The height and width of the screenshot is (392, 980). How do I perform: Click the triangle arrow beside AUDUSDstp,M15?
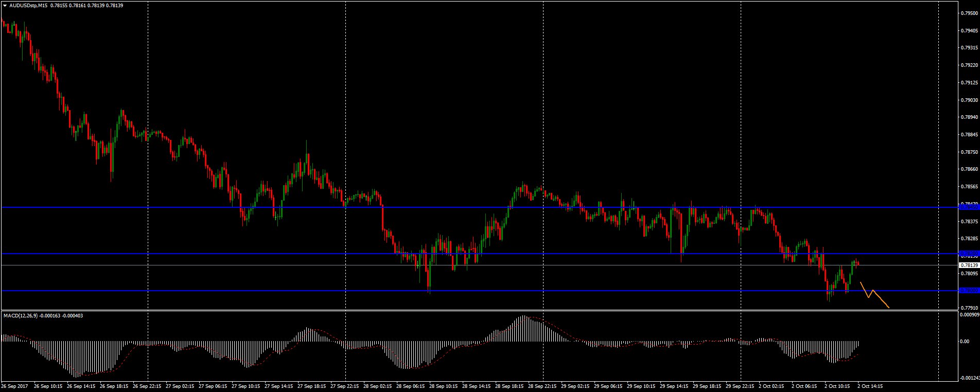(5, 5)
